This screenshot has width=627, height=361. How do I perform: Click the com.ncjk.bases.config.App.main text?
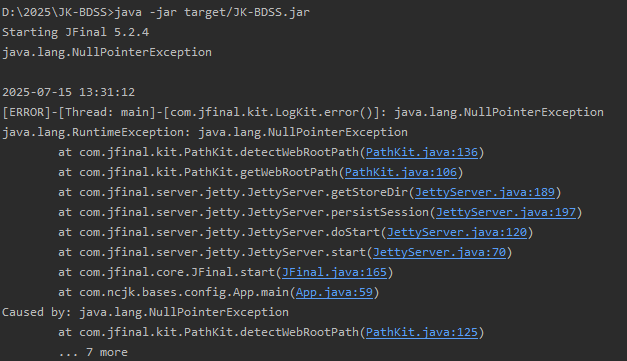click(x=184, y=292)
